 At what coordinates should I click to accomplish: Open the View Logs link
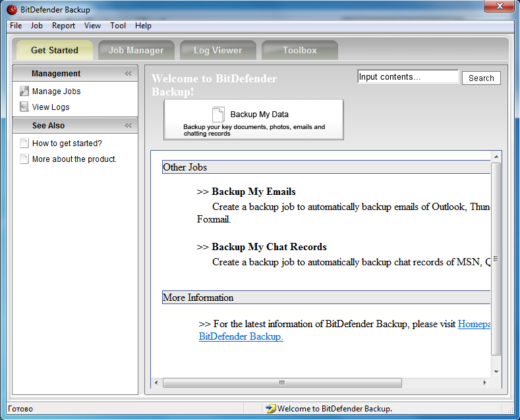click(x=51, y=107)
